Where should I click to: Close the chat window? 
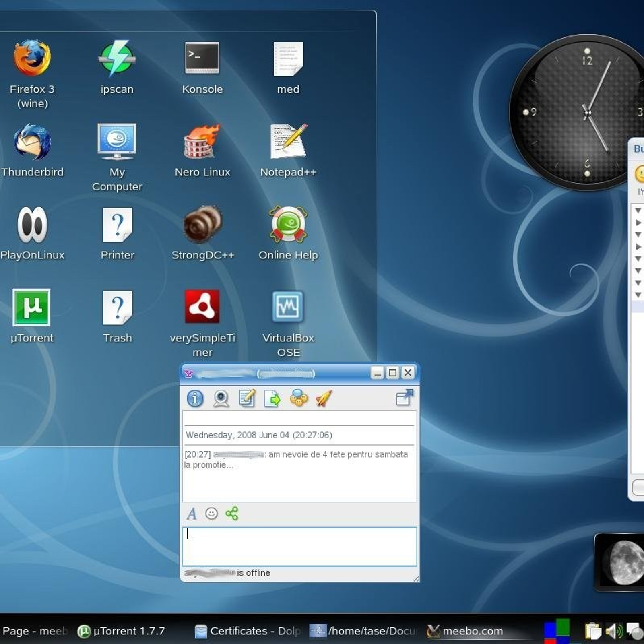pyautogui.click(x=408, y=373)
